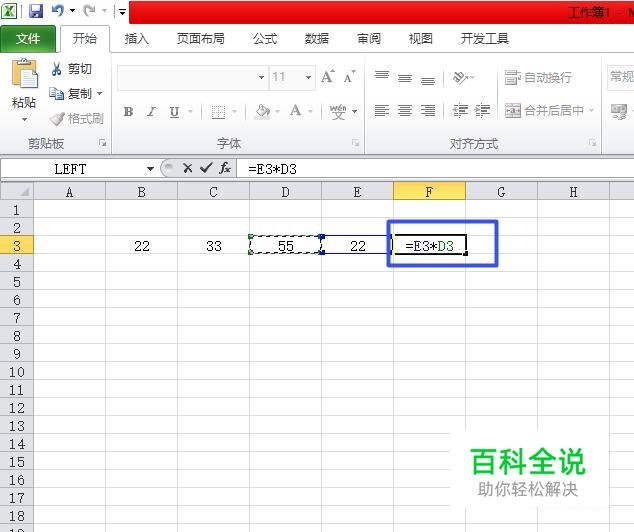This screenshot has height=532, width=634.
Task: Open Customize Quick Access Toolbar dropdown
Action: (122, 12)
